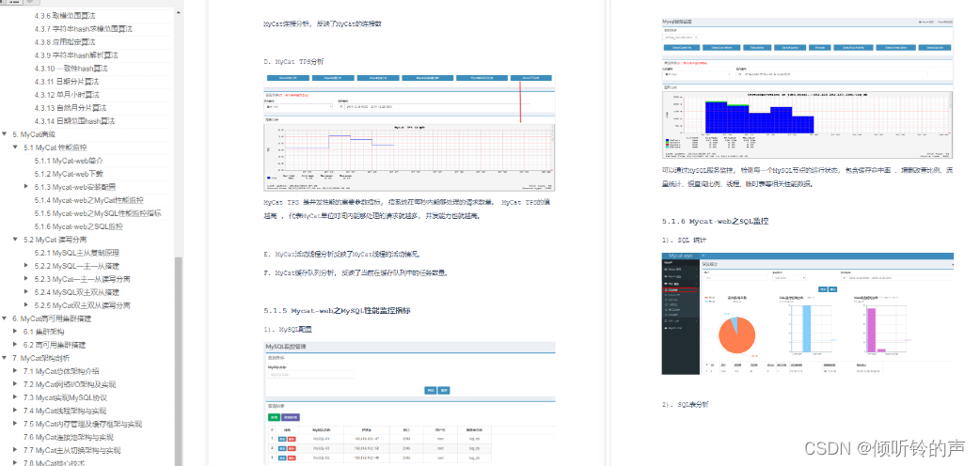This screenshot has width=980, height=466.
Task: Collapse chapter 5. MyCat高级 in outline
Action: coord(5,134)
